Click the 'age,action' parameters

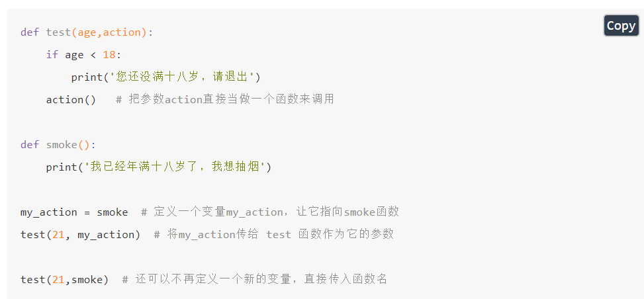109,32
